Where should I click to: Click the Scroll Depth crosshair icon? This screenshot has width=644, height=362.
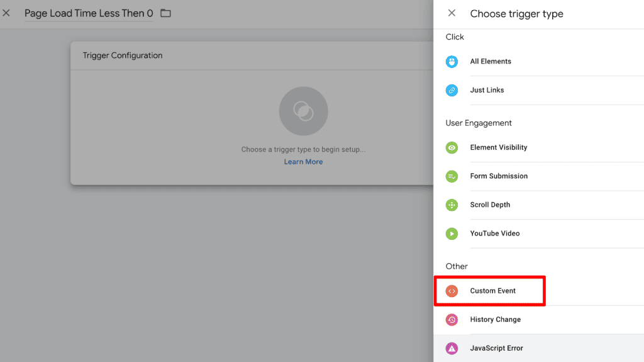pos(452,205)
